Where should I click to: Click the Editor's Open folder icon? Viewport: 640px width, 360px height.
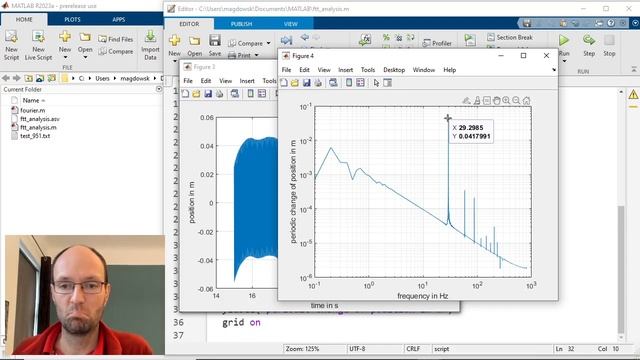pyautogui.click(x=194, y=40)
